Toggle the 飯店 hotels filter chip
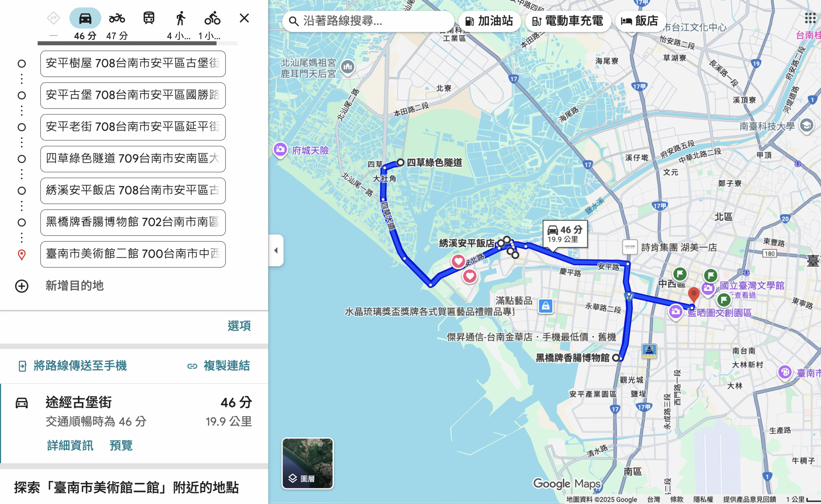This screenshot has width=821, height=504. click(639, 21)
